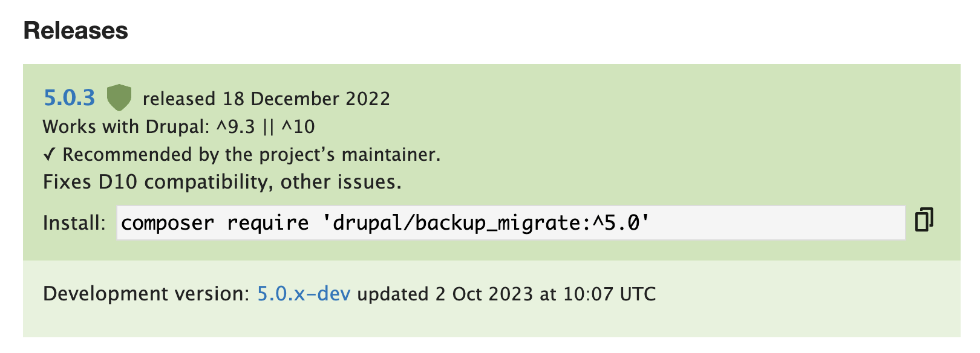Click 'Fixes D10 compatibility, other issues' text
980x353 pixels.
point(222,182)
